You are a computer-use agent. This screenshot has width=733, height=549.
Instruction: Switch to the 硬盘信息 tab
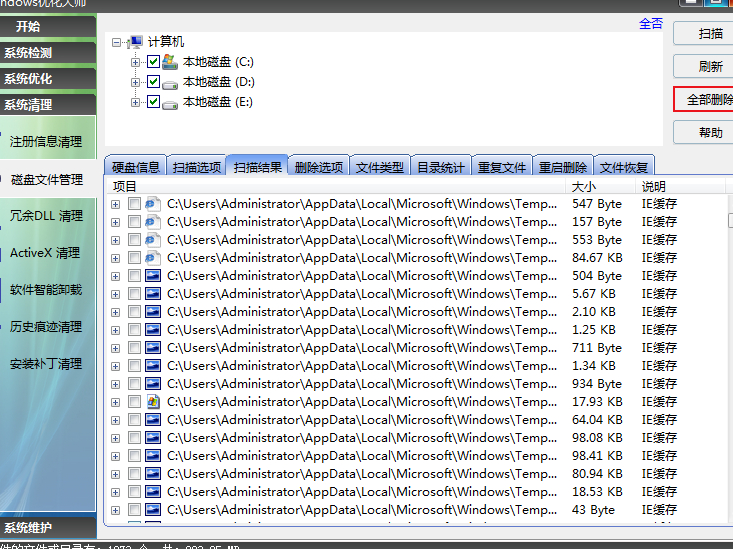(136, 166)
